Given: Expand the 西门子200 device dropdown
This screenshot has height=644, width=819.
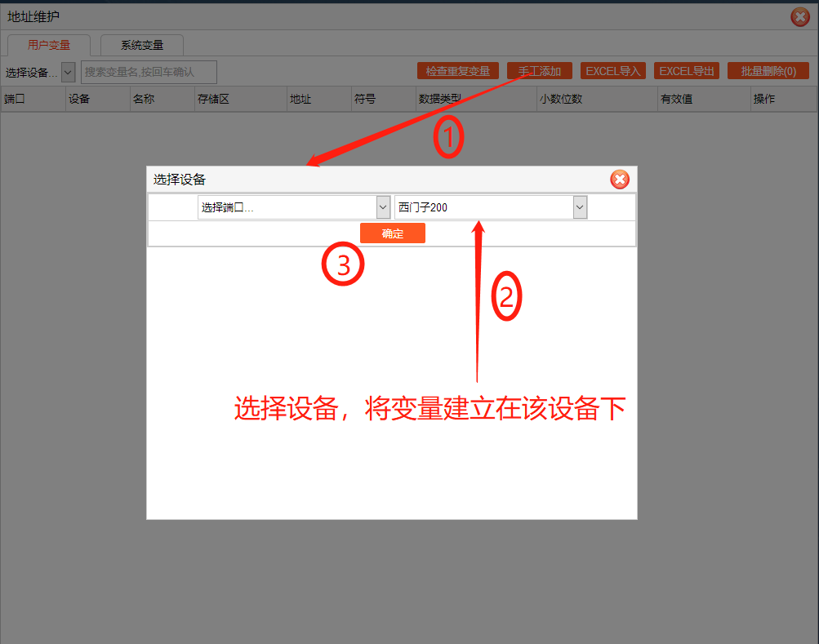Looking at the screenshot, I should [580, 208].
